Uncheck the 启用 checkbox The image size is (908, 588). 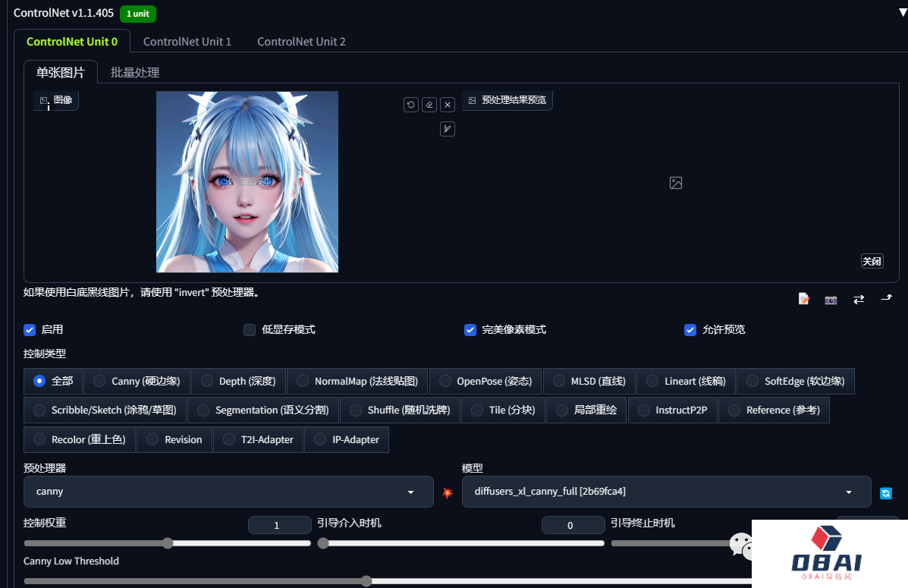click(x=30, y=330)
